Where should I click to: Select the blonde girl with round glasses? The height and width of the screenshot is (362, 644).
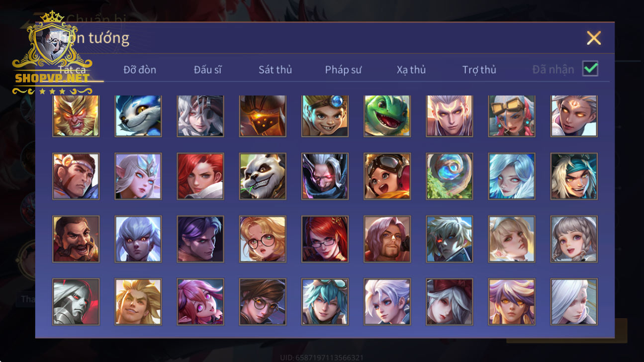(x=263, y=239)
